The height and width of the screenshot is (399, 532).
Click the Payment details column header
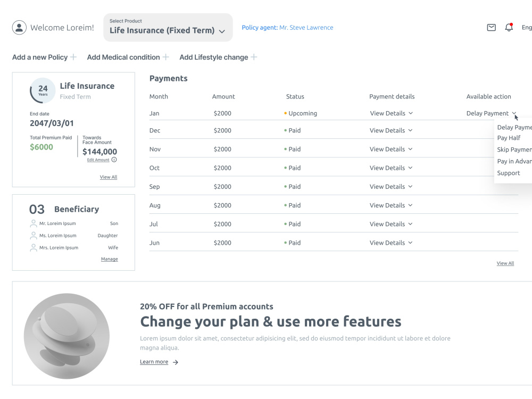tap(392, 96)
